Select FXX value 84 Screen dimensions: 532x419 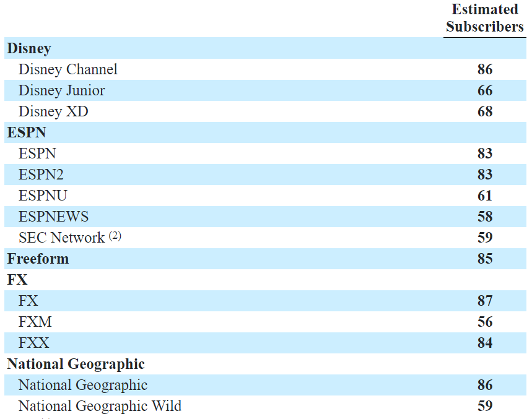[485, 343]
